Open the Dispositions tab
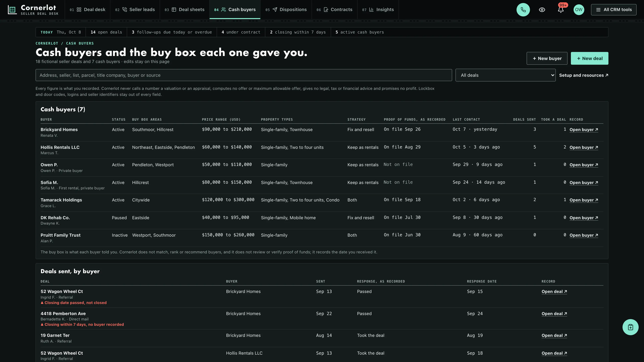The width and height of the screenshot is (644, 362). (286, 10)
